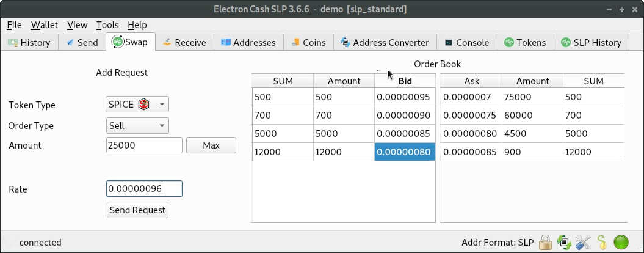Click the SLP History tab icon
This screenshot has width=644, height=253.
tap(566, 42)
